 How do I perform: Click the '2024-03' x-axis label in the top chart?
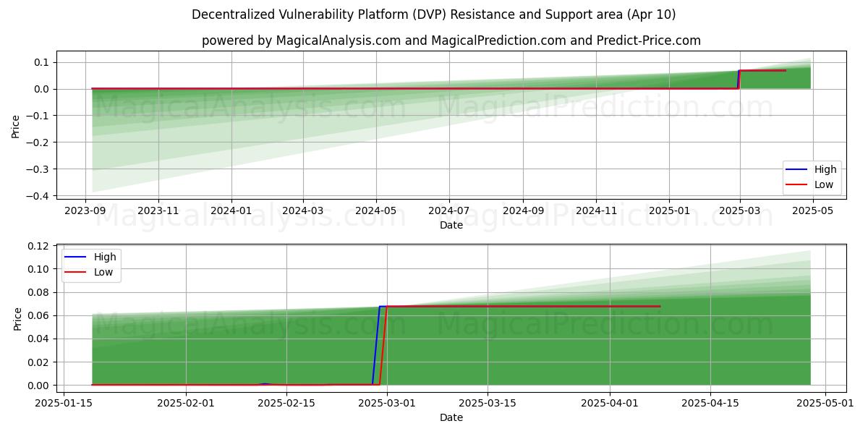point(303,210)
